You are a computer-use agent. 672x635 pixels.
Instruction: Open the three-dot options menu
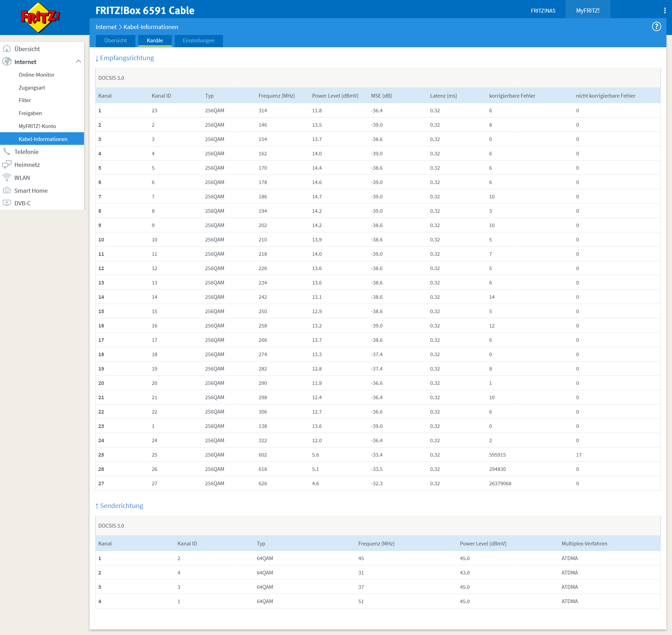click(665, 10)
